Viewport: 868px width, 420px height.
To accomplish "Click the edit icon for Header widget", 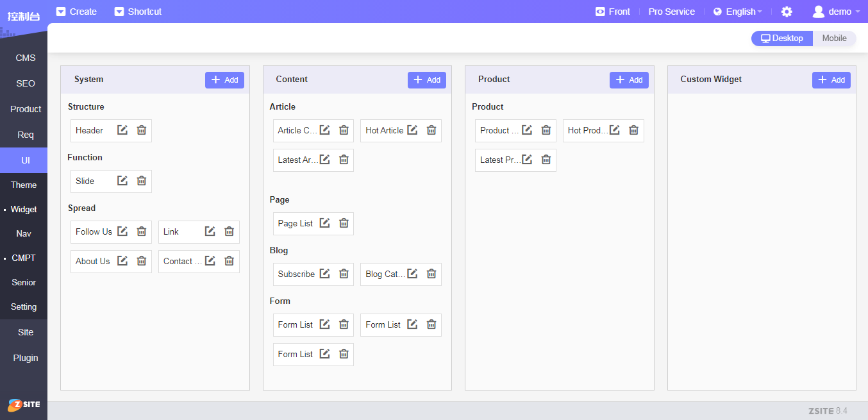I will [122, 130].
